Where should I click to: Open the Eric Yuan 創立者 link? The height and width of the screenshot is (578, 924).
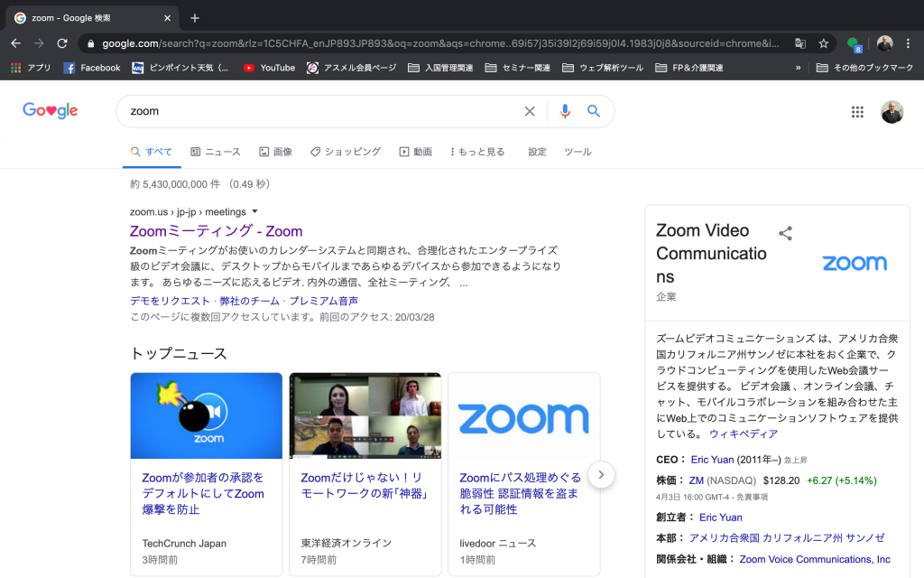click(x=720, y=517)
